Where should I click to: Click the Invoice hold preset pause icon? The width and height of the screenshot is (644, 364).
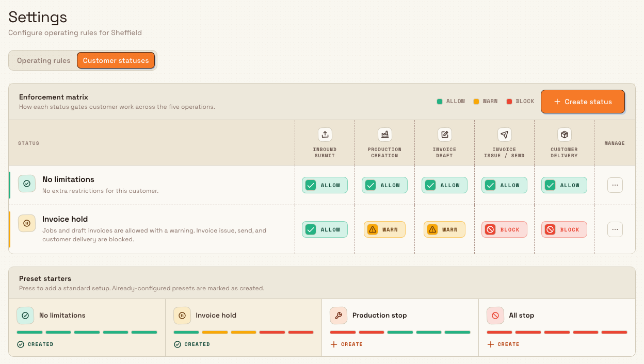click(x=182, y=316)
